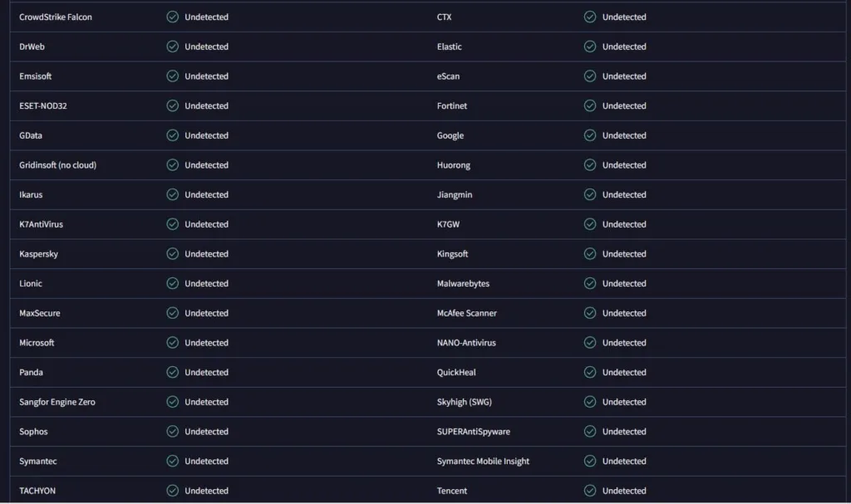The width and height of the screenshot is (851, 504).
Task: Click the Undetected text beside Panda
Action: [206, 372]
